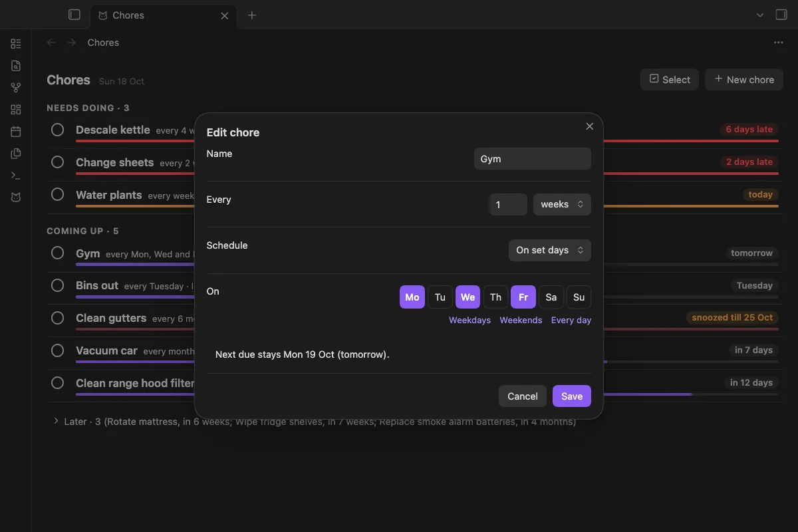The image size is (798, 532).
Task: Open the tab list chevron
Action: pos(760,15)
